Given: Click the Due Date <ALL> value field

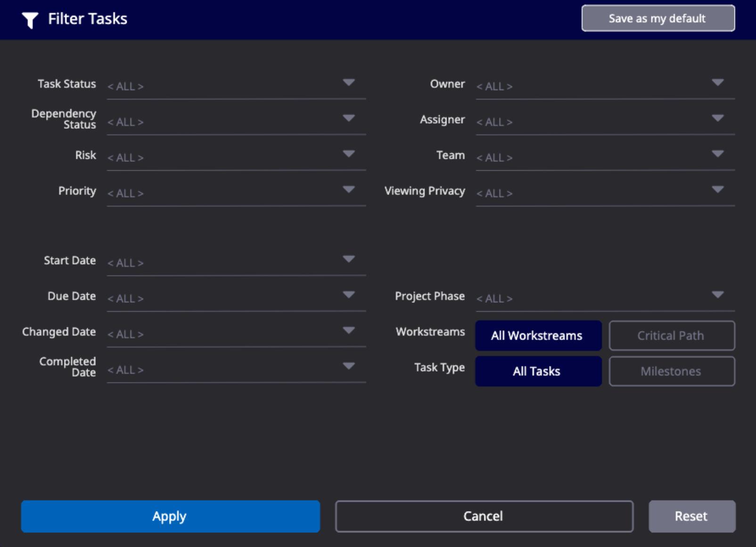Looking at the screenshot, I should pyautogui.click(x=236, y=298).
